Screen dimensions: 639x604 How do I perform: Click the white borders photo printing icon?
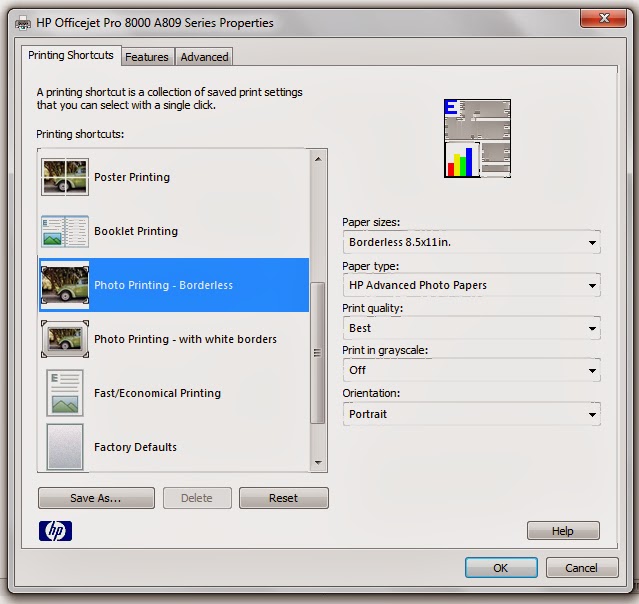tap(65, 339)
